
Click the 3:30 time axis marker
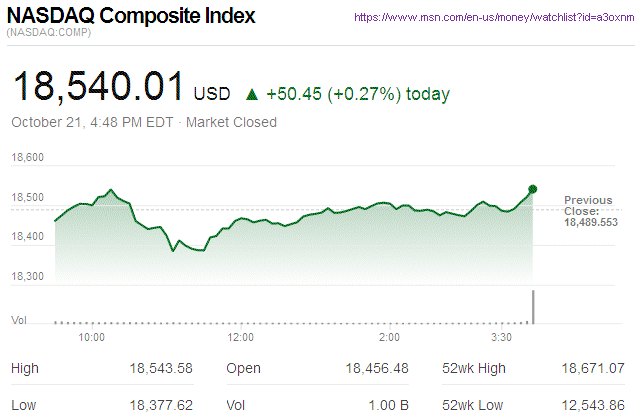[x=503, y=338]
